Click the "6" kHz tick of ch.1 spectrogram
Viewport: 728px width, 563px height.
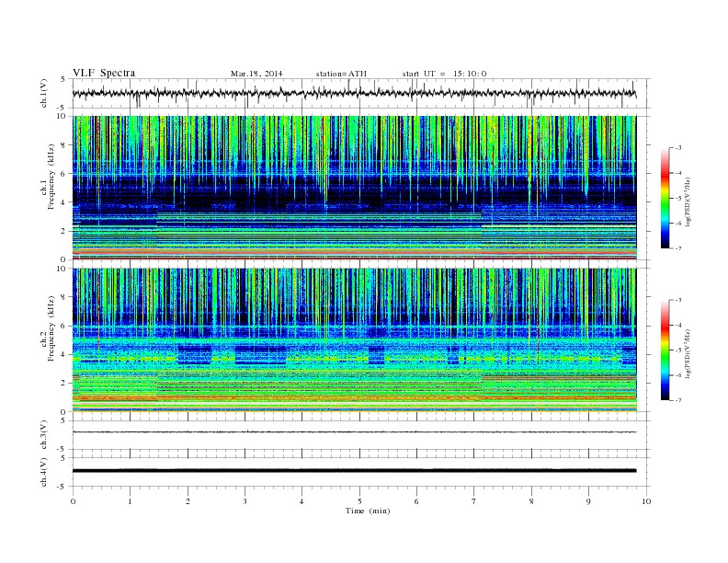pyautogui.click(x=64, y=174)
